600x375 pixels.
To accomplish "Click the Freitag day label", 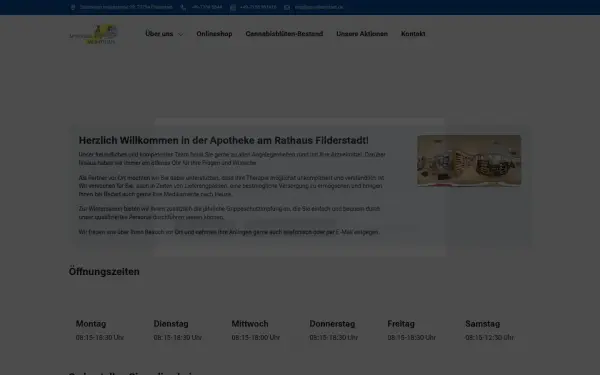I will pyautogui.click(x=401, y=324).
